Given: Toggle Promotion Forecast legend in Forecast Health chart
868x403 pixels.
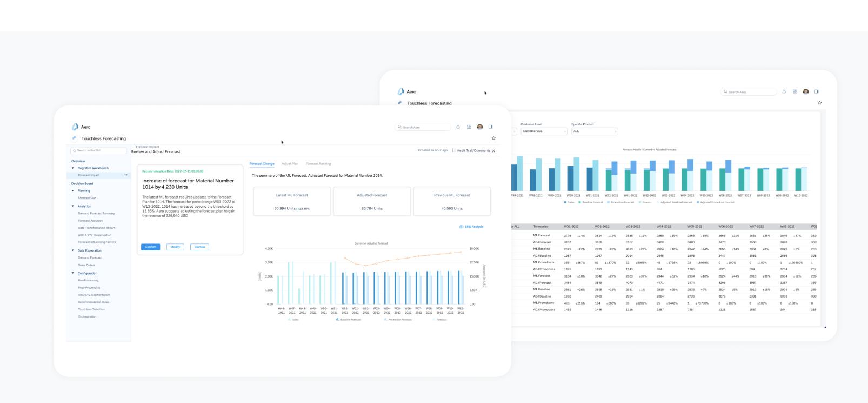Looking at the screenshot, I should [x=620, y=202].
